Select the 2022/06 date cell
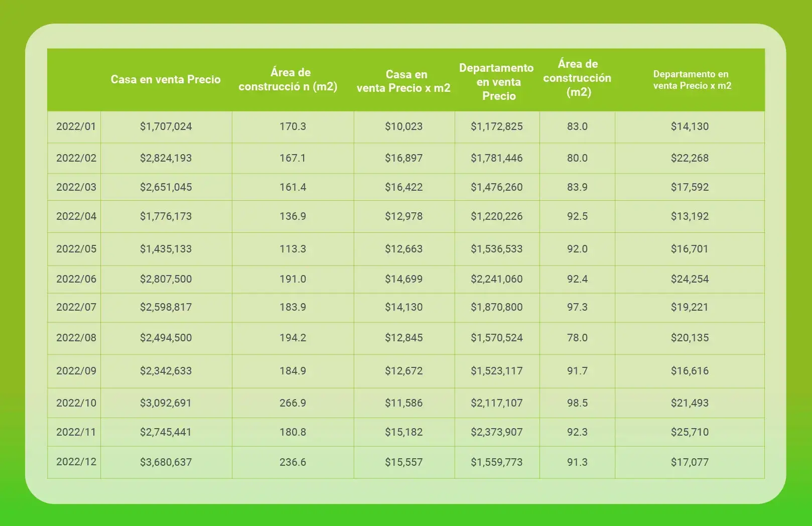Viewport: 812px width, 526px height. 76,279
